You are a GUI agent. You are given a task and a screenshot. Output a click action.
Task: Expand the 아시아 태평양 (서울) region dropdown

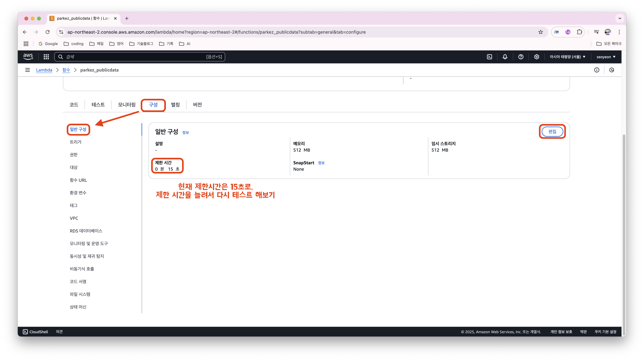click(x=567, y=57)
